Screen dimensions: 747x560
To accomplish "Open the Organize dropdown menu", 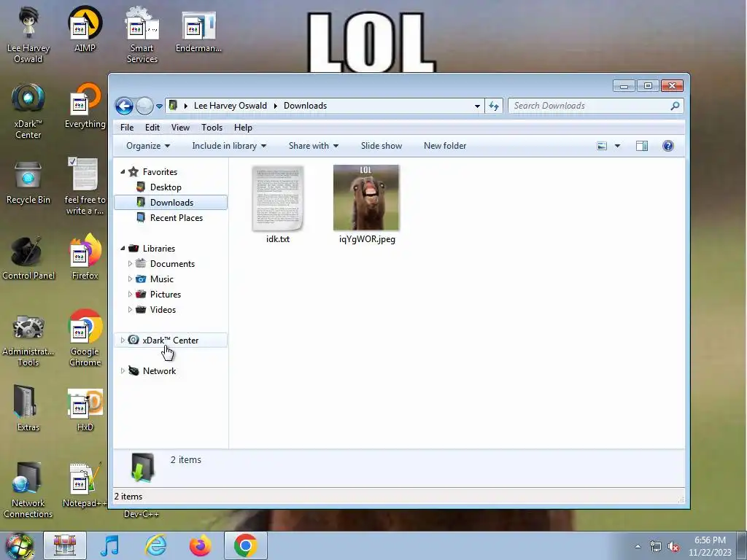I will [x=147, y=146].
